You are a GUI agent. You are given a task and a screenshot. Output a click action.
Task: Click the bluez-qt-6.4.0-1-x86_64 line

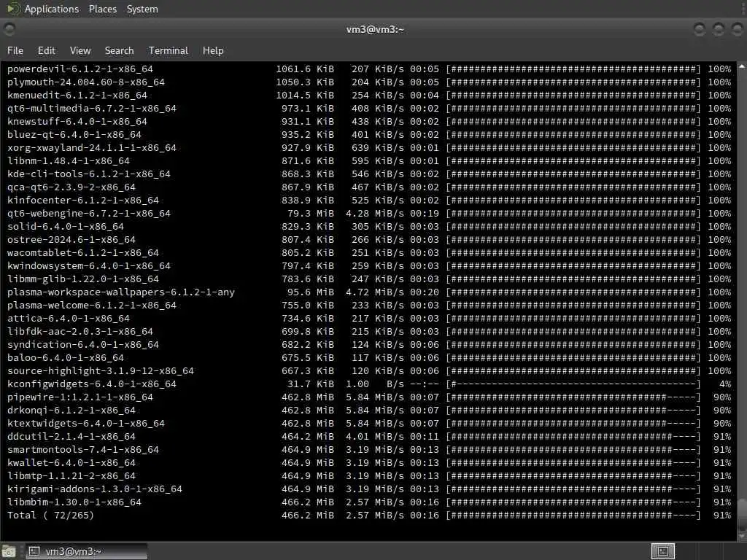(x=369, y=135)
